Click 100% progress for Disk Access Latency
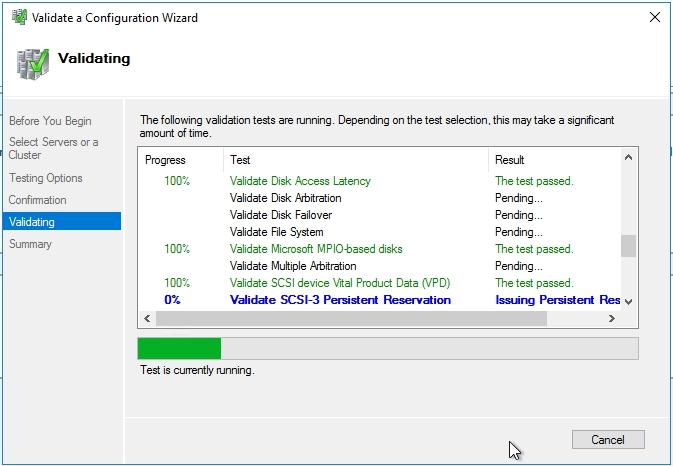This screenshot has height=466, width=673. pyautogui.click(x=177, y=181)
